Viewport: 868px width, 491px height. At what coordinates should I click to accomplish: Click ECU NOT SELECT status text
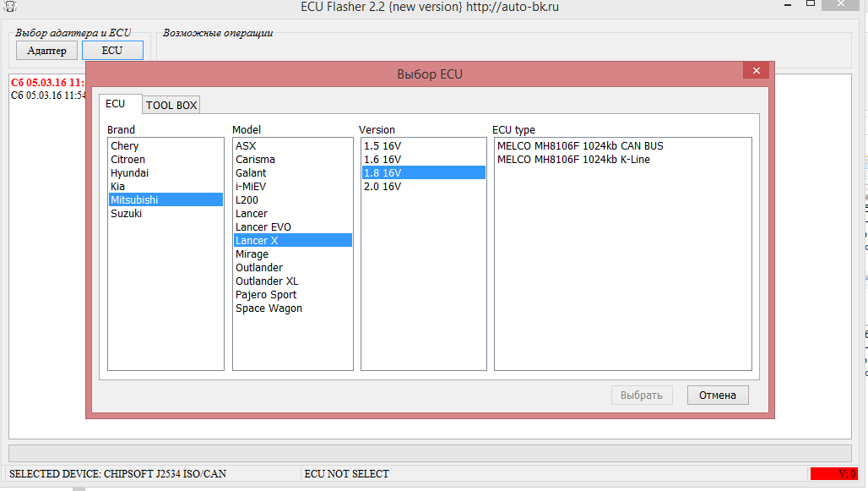[346, 474]
